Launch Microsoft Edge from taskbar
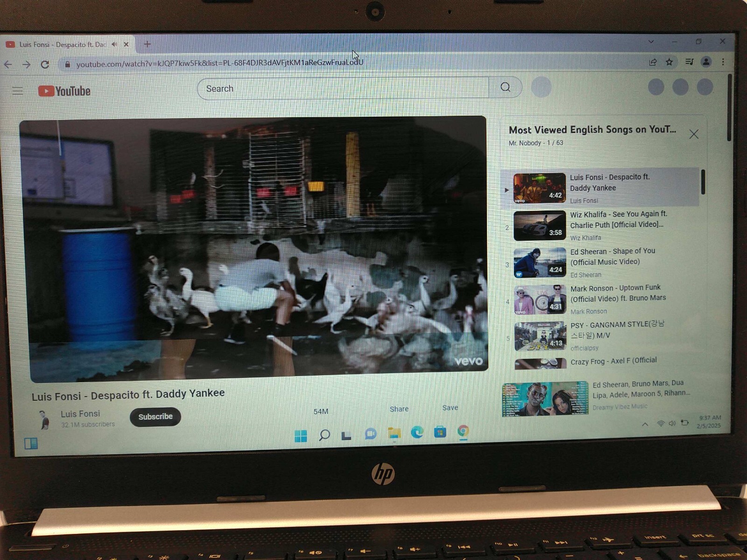Image resolution: width=747 pixels, height=560 pixels. tap(417, 433)
